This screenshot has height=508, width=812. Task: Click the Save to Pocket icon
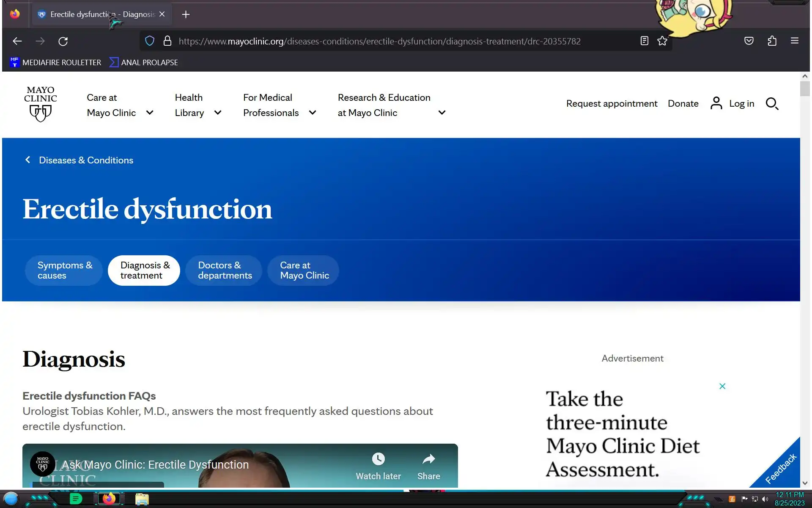point(749,41)
